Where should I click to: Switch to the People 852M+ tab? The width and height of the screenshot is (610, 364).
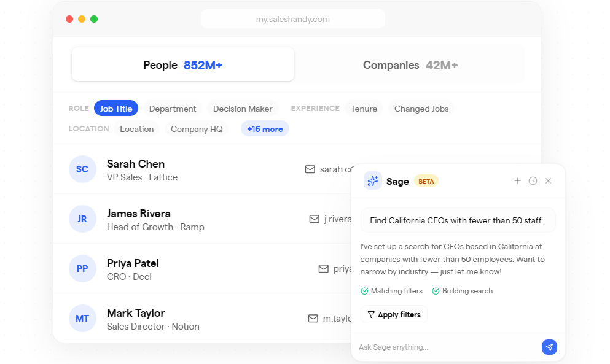[x=183, y=64]
